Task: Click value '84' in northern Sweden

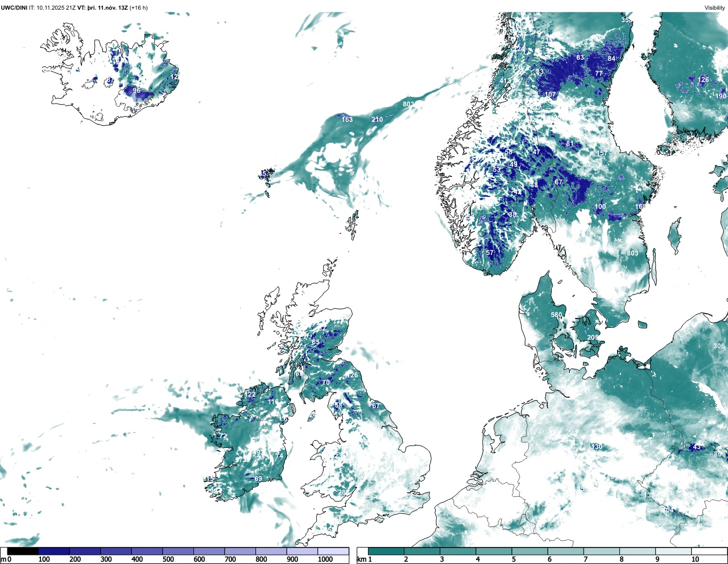Action: [x=611, y=59]
